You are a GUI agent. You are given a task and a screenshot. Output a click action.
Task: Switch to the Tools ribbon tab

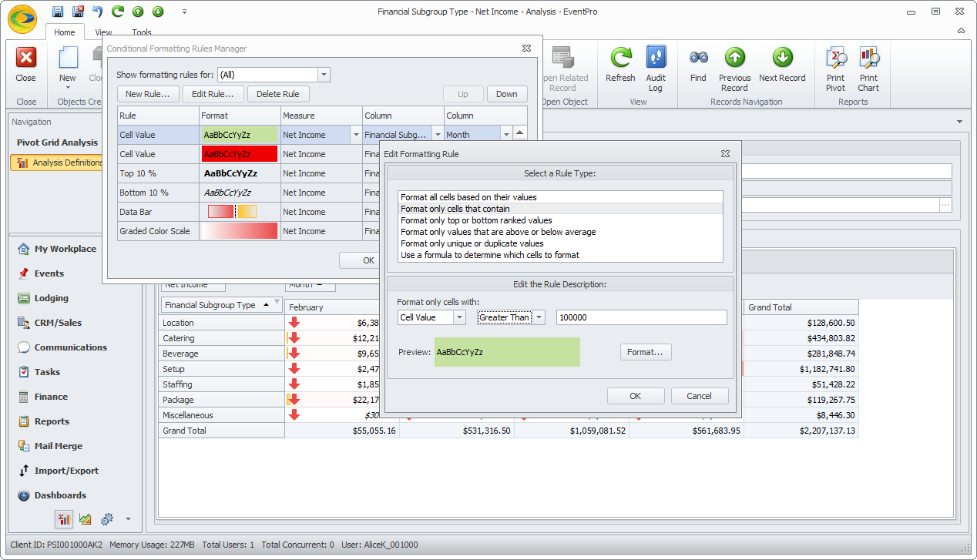tap(142, 32)
